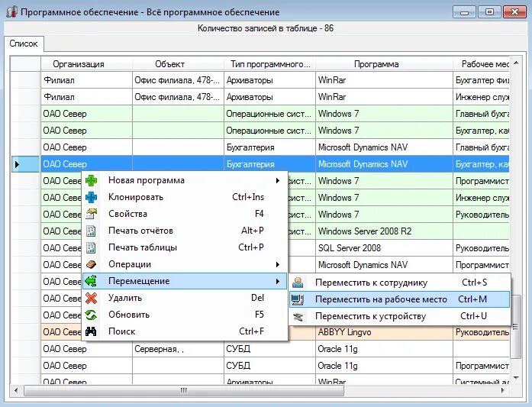The width and height of the screenshot is (532, 407).
Task: Click the selected Microsoft Dynamics NAV cell
Action: point(384,164)
